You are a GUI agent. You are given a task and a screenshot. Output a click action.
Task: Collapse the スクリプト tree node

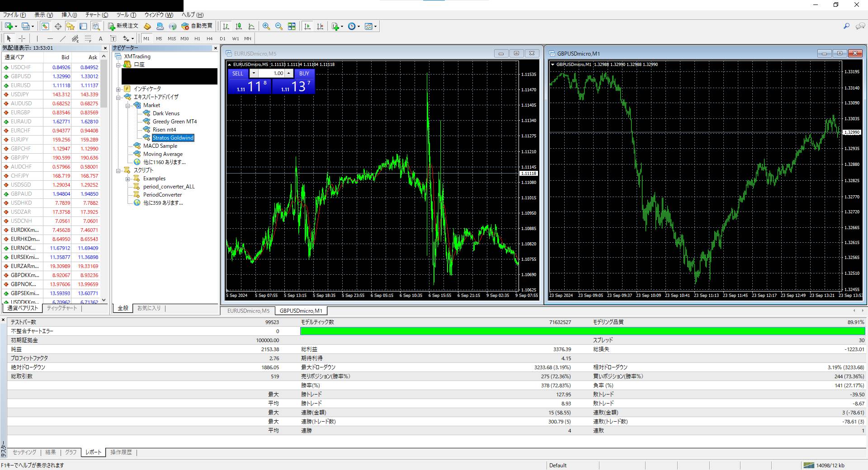tap(118, 170)
